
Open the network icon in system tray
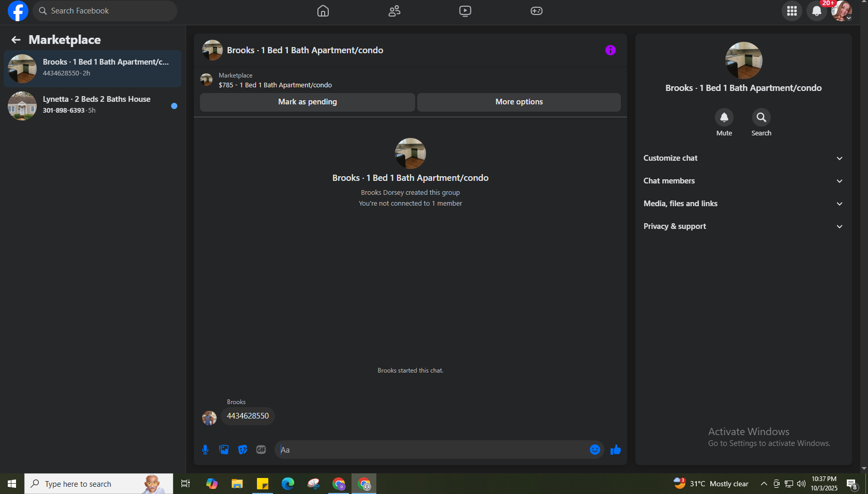pos(789,484)
